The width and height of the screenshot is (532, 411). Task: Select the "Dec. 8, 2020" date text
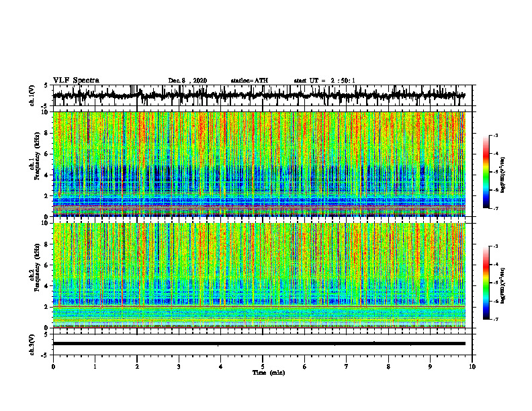[x=187, y=81]
